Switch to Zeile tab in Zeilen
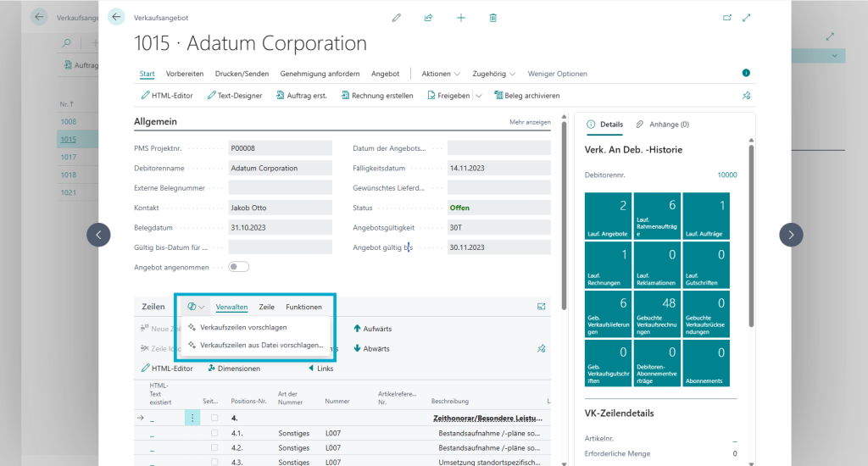Image resolution: width=868 pixels, height=466 pixels. (267, 308)
